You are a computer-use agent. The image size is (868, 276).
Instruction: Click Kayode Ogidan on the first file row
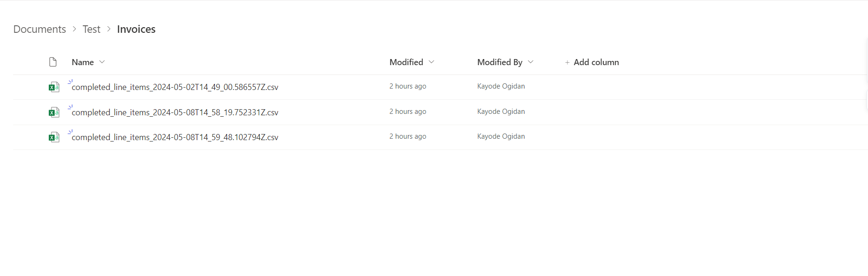(501, 86)
